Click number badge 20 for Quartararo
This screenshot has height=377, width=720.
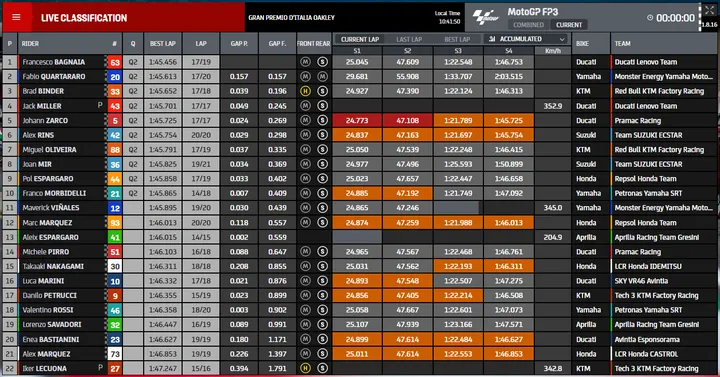(x=115, y=77)
